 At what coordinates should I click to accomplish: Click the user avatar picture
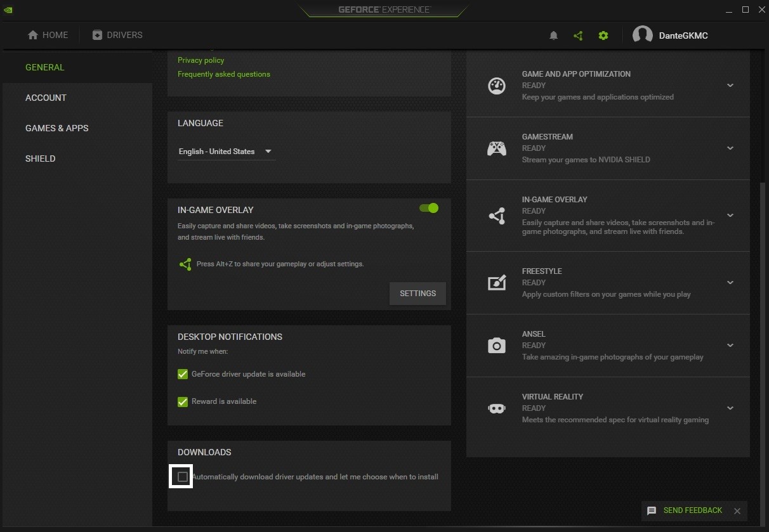click(643, 36)
